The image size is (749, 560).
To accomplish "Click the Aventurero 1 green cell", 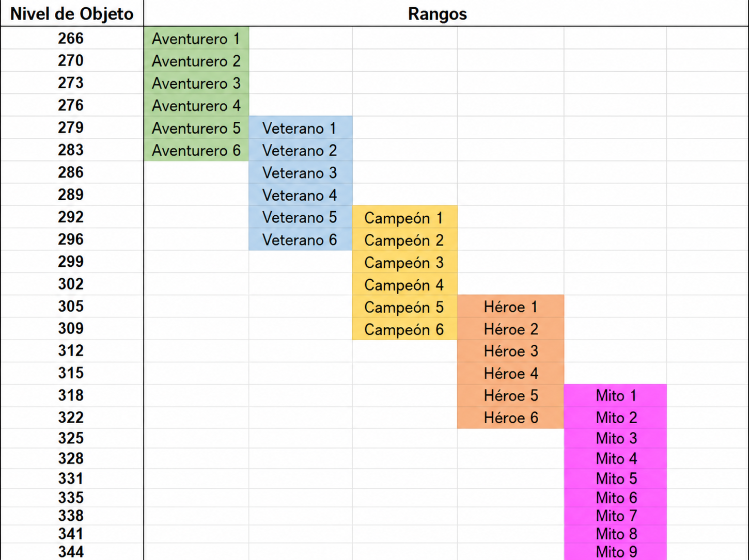I will (x=196, y=38).
